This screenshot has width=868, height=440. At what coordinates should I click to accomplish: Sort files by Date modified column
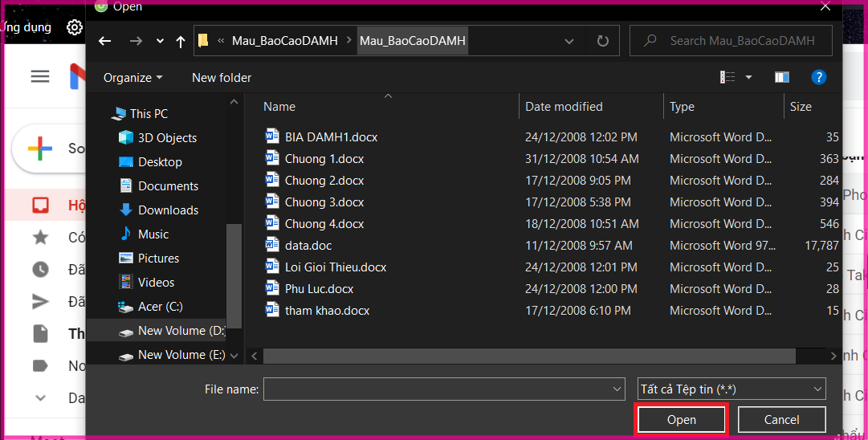coord(564,107)
